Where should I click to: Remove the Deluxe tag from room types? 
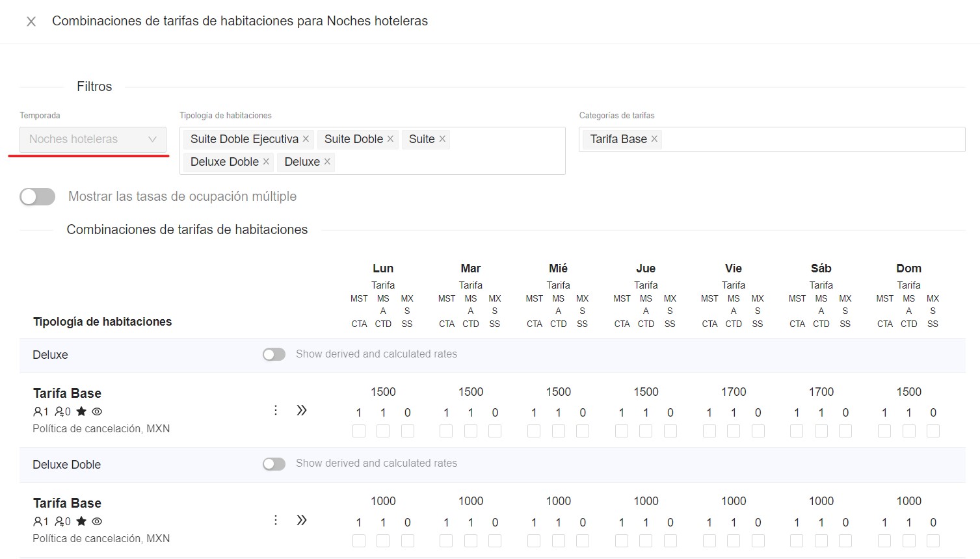click(x=327, y=161)
